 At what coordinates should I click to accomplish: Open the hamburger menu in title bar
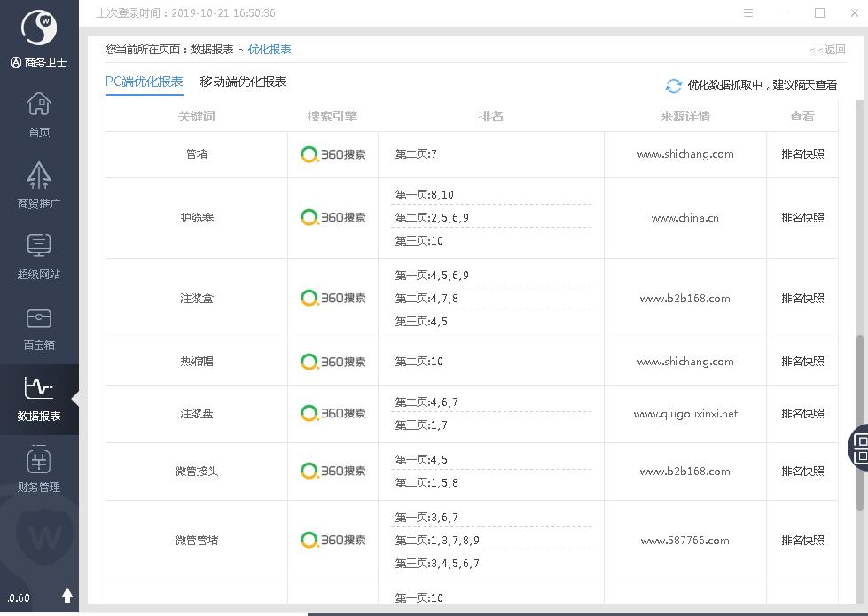point(749,13)
